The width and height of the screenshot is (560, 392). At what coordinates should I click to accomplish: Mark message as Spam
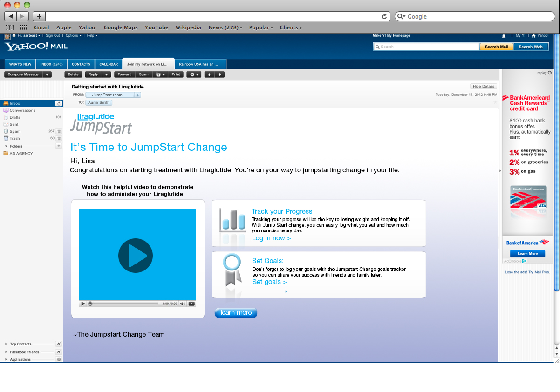(x=144, y=74)
